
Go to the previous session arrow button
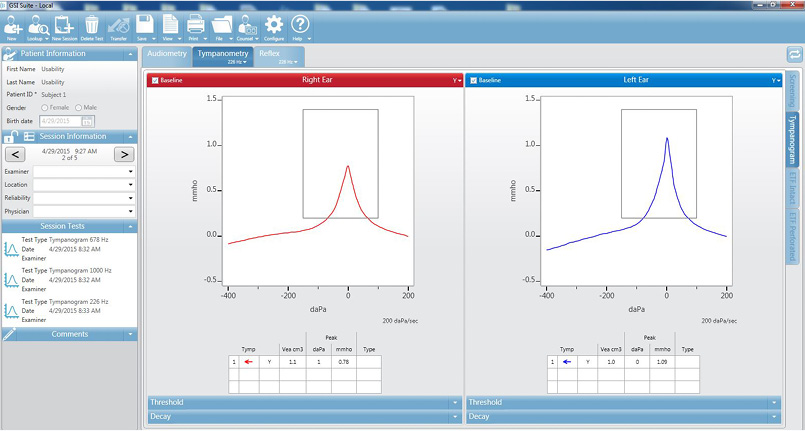(x=15, y=154)
